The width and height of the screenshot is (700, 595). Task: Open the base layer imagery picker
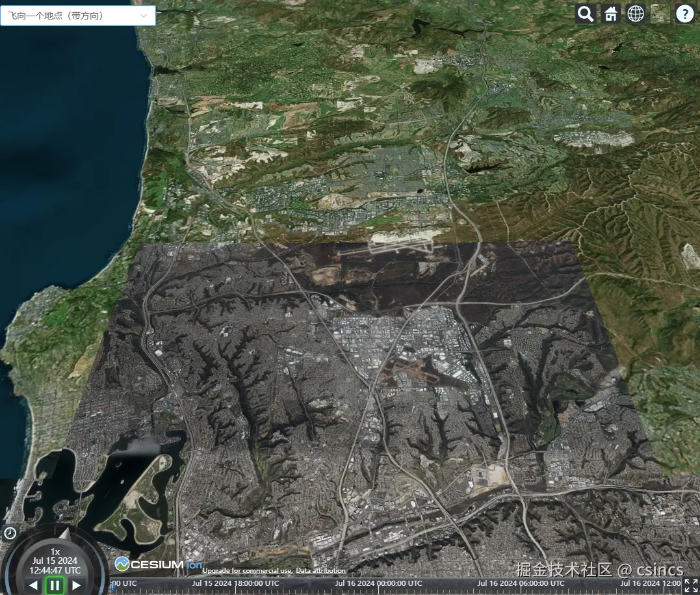(660, 14)
